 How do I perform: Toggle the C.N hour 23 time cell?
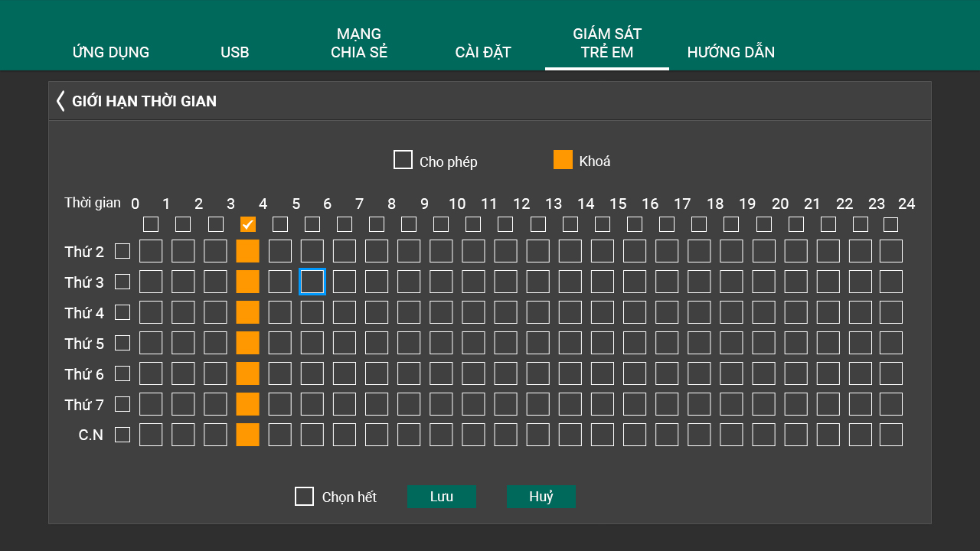pyautogui.click(x=890, y=435)
